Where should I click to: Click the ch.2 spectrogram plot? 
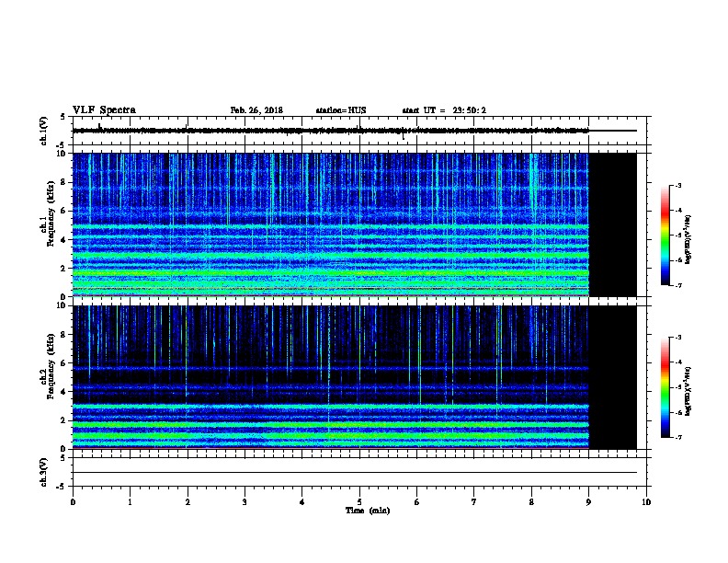(x=355, y=377)
